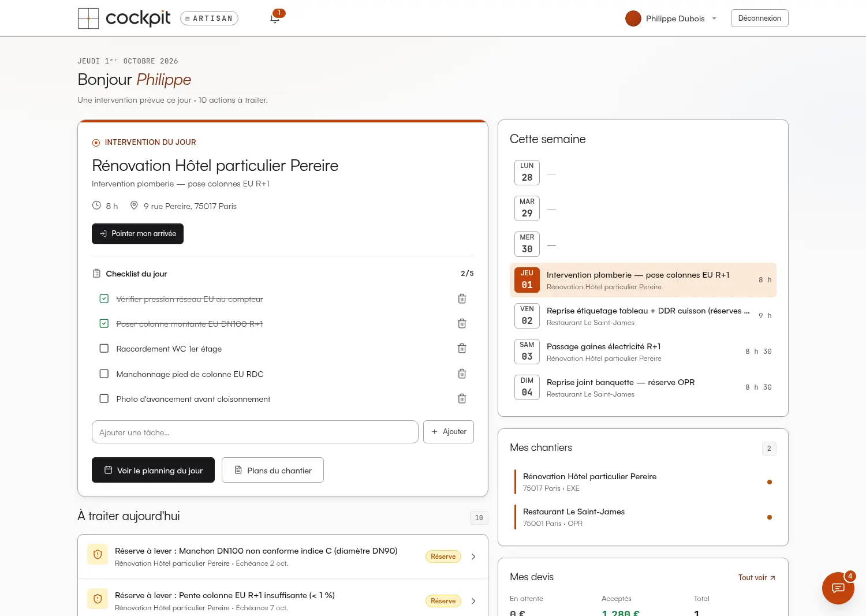Click the location pin icon

(x=134, y=206)
